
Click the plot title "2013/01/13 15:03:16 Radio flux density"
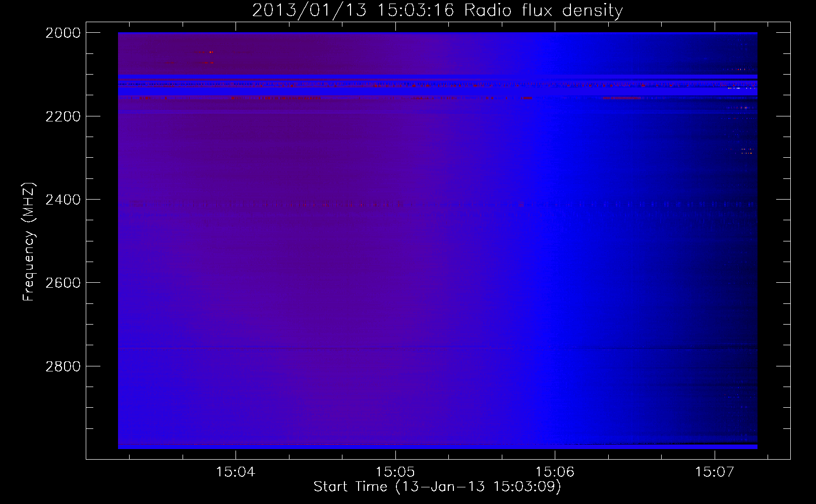[x=437, y=11]
